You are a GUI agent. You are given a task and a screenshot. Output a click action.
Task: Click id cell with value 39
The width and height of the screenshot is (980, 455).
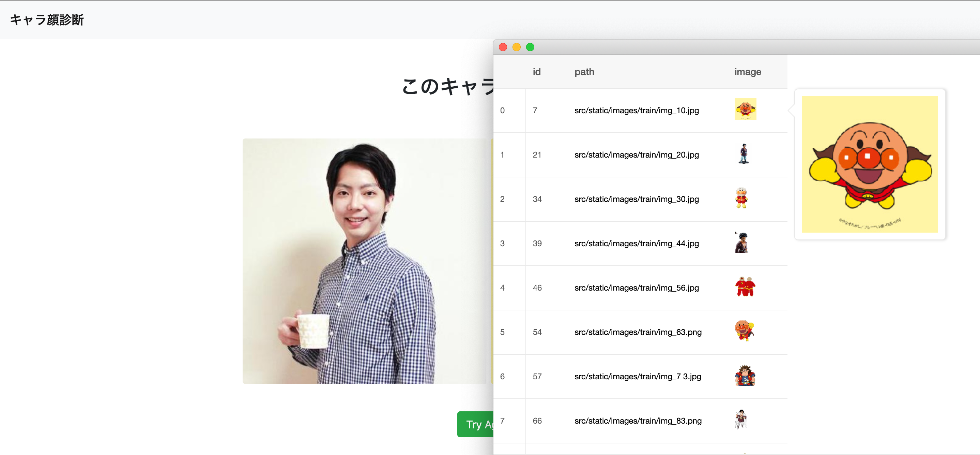pos(537,244)
